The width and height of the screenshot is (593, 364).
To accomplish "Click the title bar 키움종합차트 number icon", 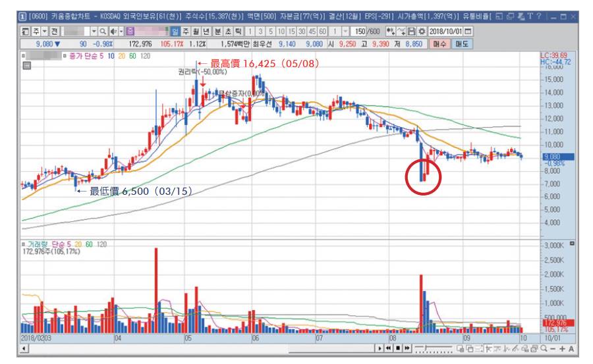I will (x=22, y=16).
